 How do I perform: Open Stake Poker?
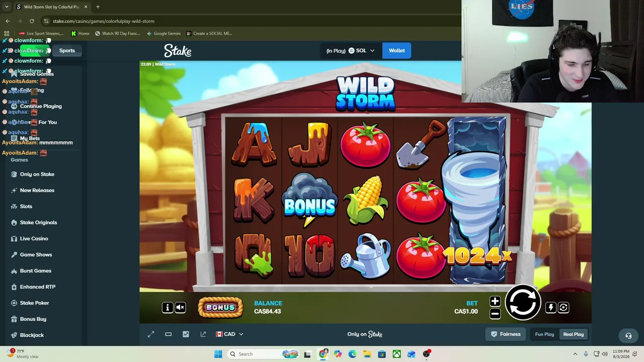click(x=34, y=303)
